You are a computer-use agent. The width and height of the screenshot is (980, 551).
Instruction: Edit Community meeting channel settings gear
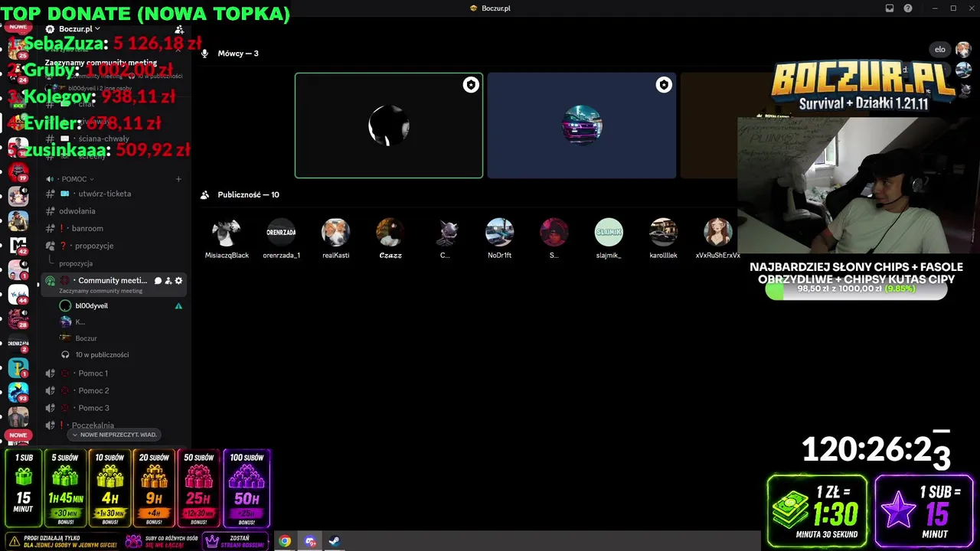(x=179, y=281)
